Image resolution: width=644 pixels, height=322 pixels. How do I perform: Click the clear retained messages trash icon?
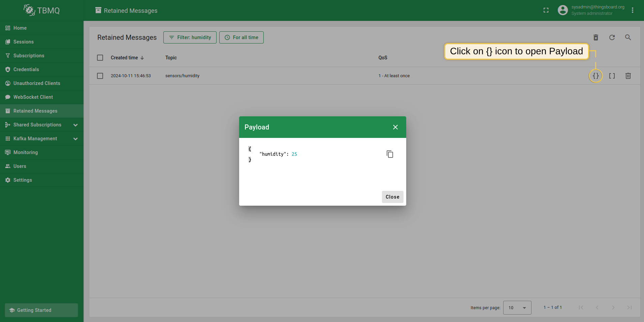pos(595,37)
